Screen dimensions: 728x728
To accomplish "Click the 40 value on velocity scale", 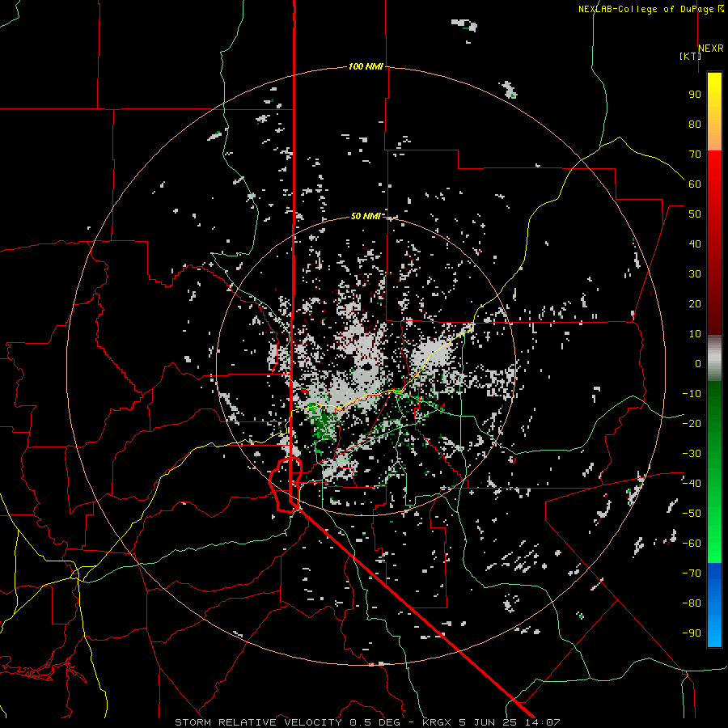I will (x=695, y=244).
